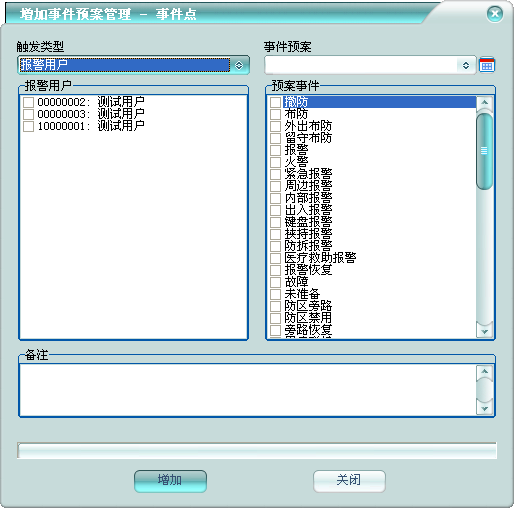The image size is (514, 508).
Task: Select 防区旁路 in event list
Action: pyautogui.click(x=308, y=306)
